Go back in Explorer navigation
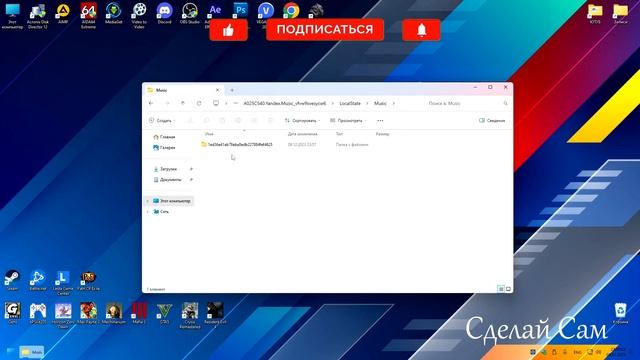640x360 pixels. (151, 103)
